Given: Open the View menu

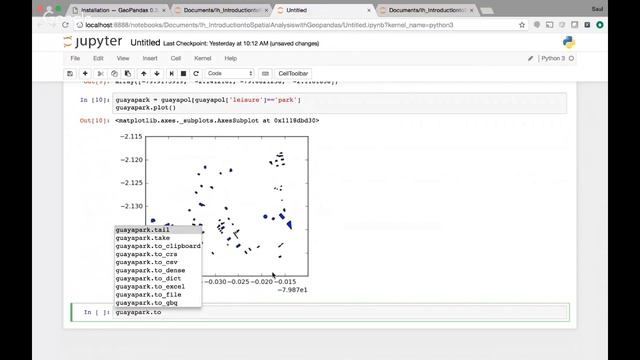Looking at the screenshot, I should coord(123,58).
